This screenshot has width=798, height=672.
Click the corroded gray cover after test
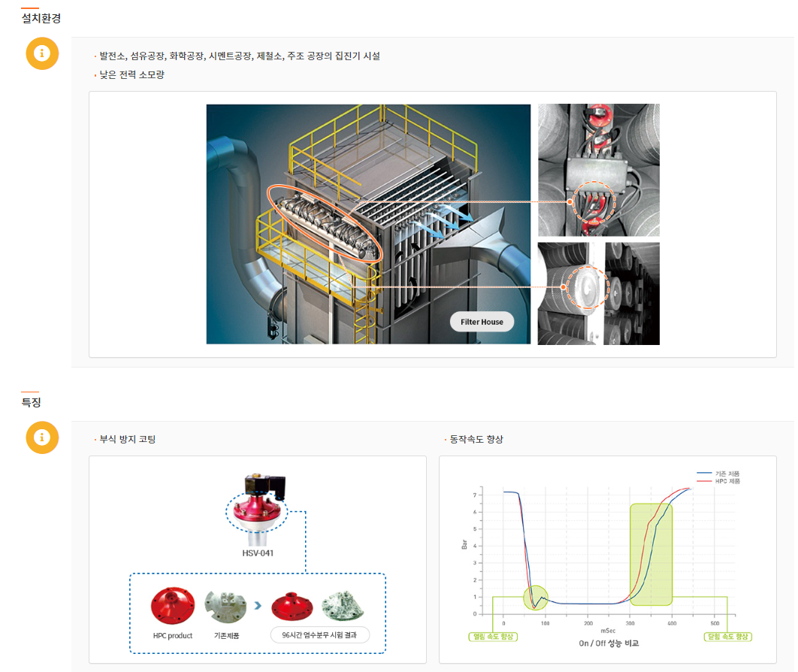pos(343,606)
